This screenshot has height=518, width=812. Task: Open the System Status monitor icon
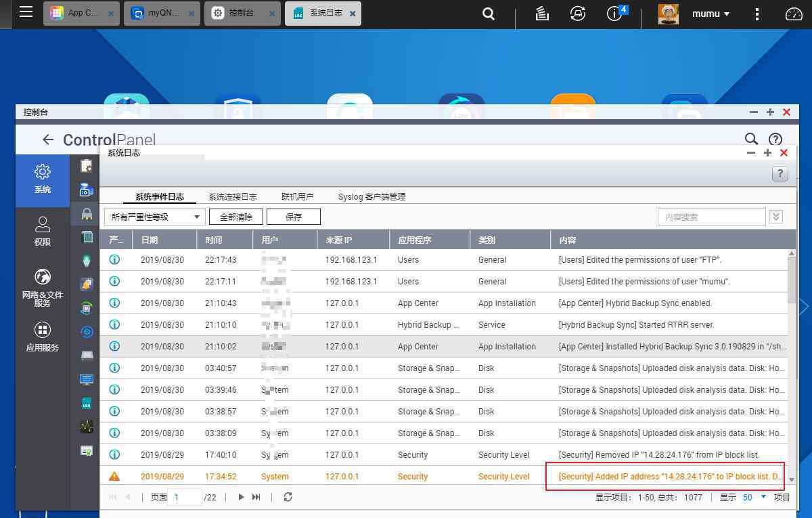tap(87, 379)
